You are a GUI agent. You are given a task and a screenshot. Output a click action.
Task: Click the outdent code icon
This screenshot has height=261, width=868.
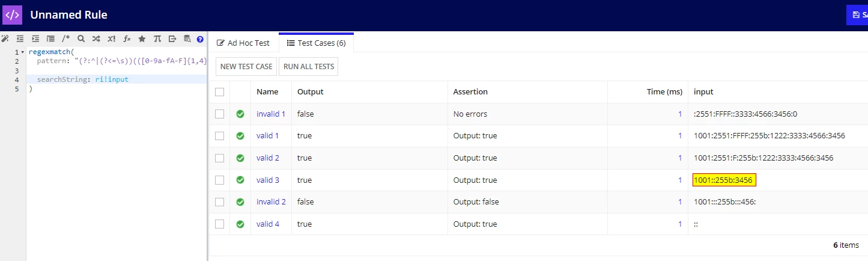tap(20, 38)
